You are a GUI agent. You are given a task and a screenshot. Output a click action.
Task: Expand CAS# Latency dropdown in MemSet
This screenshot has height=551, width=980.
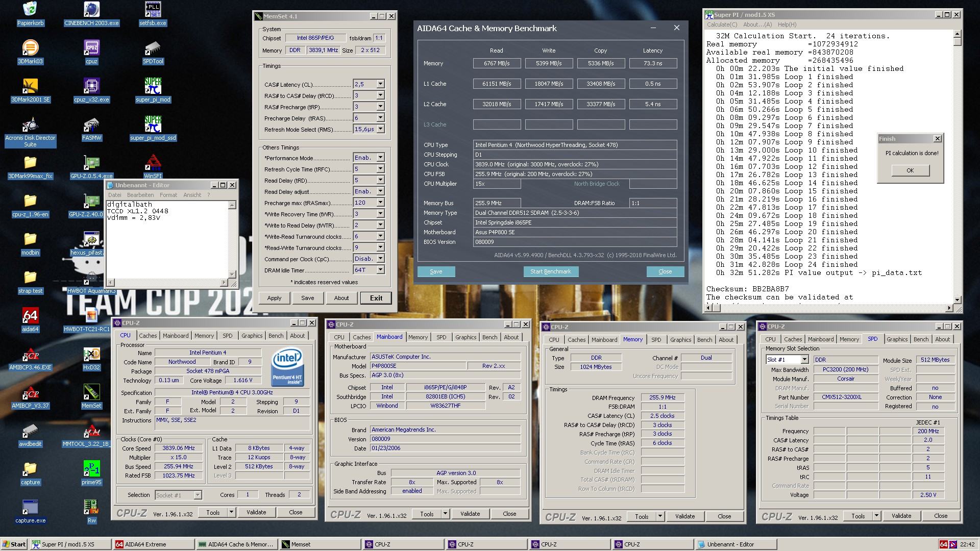[380, 84]
